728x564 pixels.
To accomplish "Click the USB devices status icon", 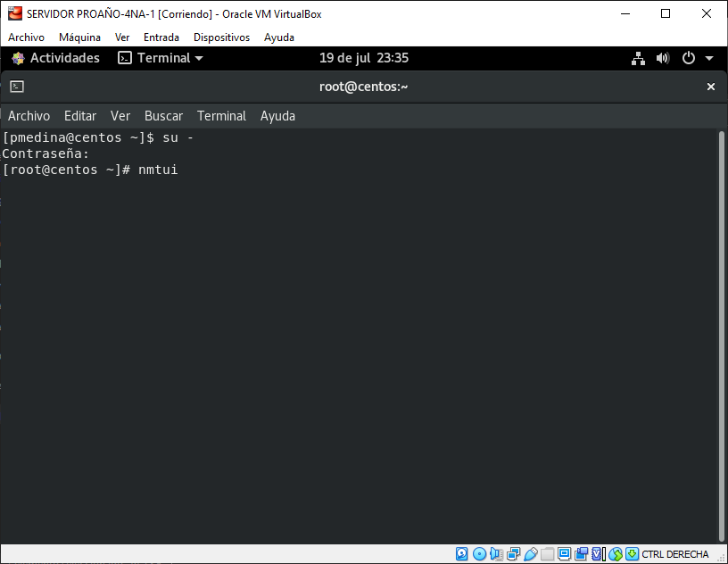I will [x=531, y=554].
